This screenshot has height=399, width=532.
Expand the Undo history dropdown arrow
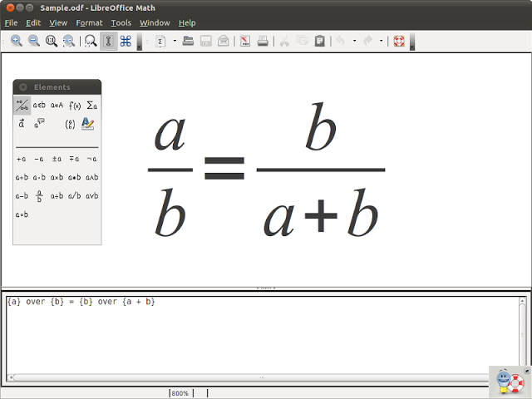pos(355,41)
